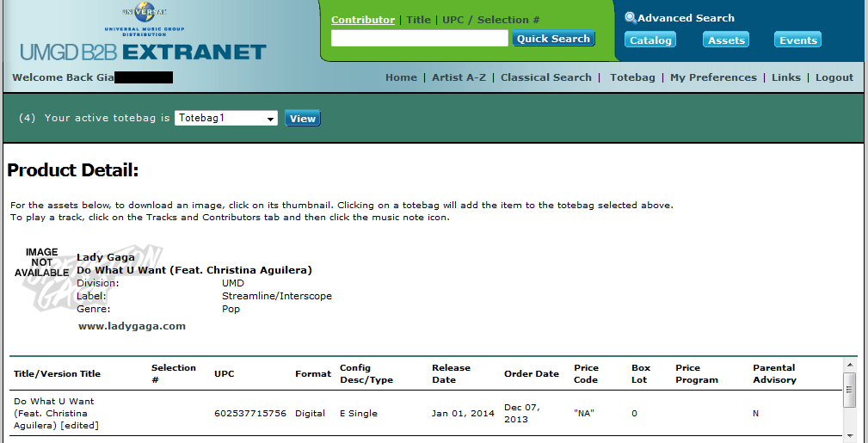Open the Links page
Screen dimensions: 868x443
click(786, 77)
